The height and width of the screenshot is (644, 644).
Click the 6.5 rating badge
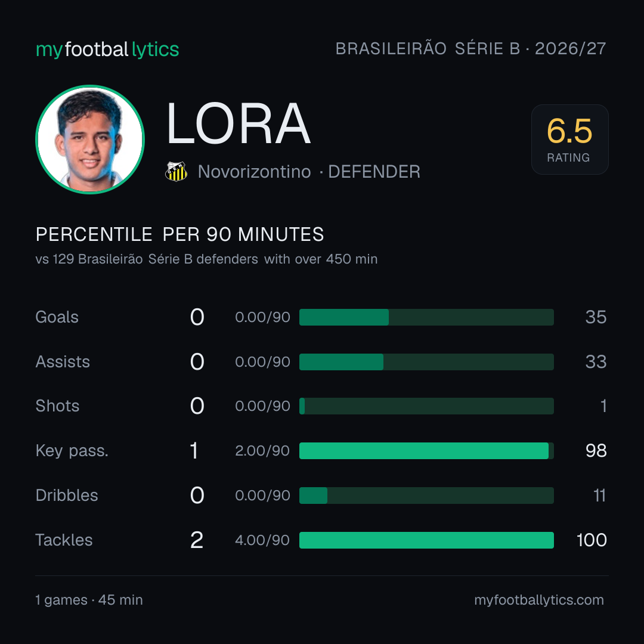(569, 140)
